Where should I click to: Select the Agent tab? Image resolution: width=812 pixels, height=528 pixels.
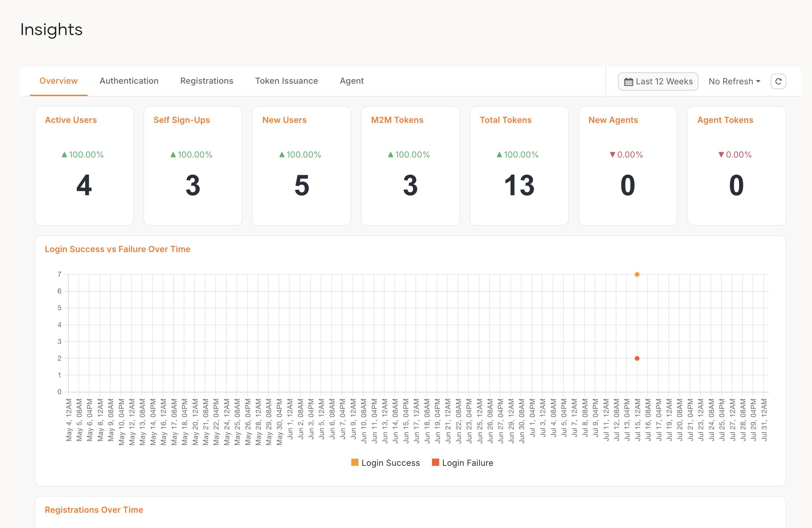[352, 81]
